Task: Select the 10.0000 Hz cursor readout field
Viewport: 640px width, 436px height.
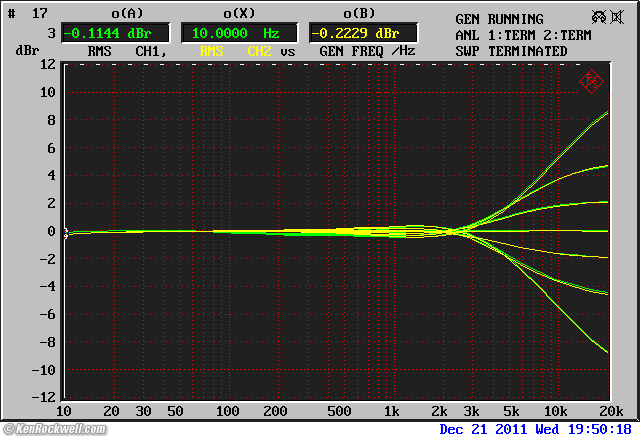Action: pos(239,33)
